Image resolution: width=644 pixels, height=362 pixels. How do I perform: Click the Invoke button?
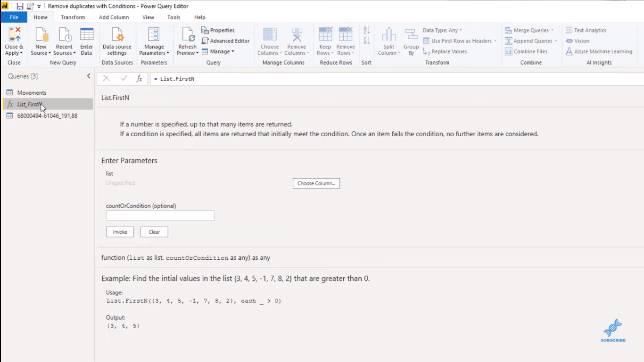[x=120, y=232]
